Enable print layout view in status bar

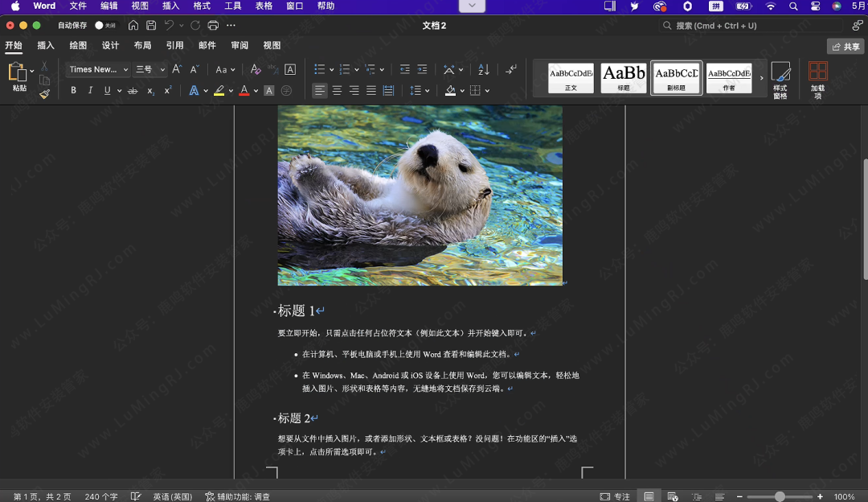[x=649, y=496]
